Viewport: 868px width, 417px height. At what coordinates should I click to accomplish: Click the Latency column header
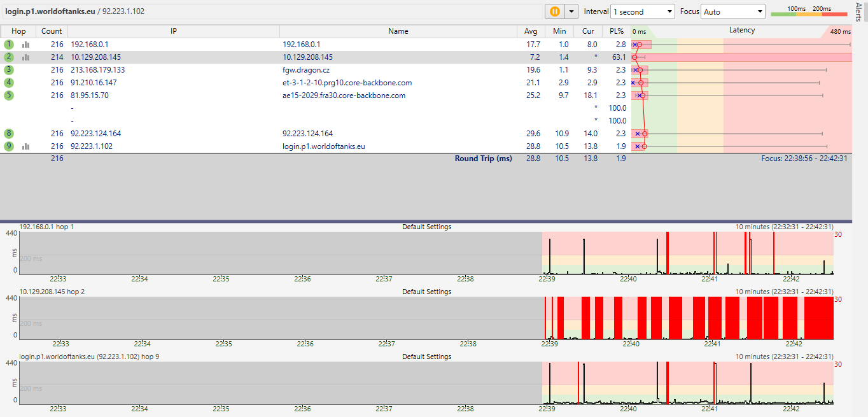point(741,31)
